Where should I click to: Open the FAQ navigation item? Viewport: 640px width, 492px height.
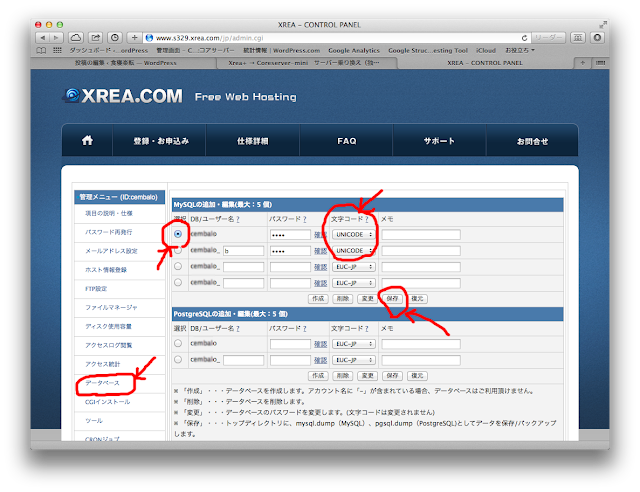347,141
